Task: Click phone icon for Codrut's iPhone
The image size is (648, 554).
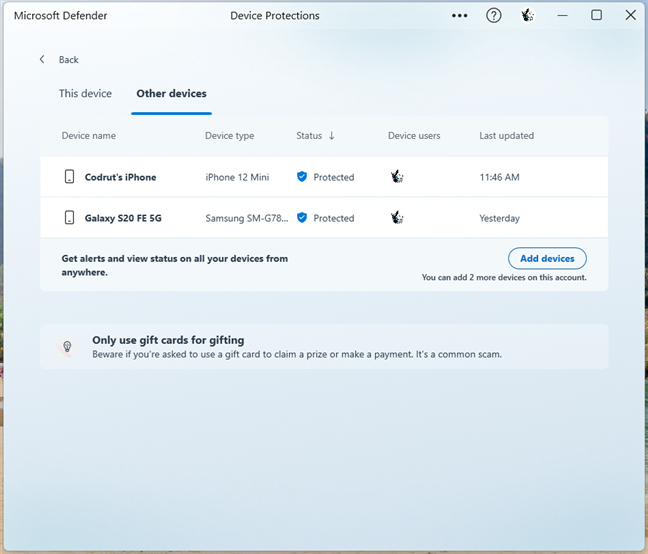Action: coord(69,176)
